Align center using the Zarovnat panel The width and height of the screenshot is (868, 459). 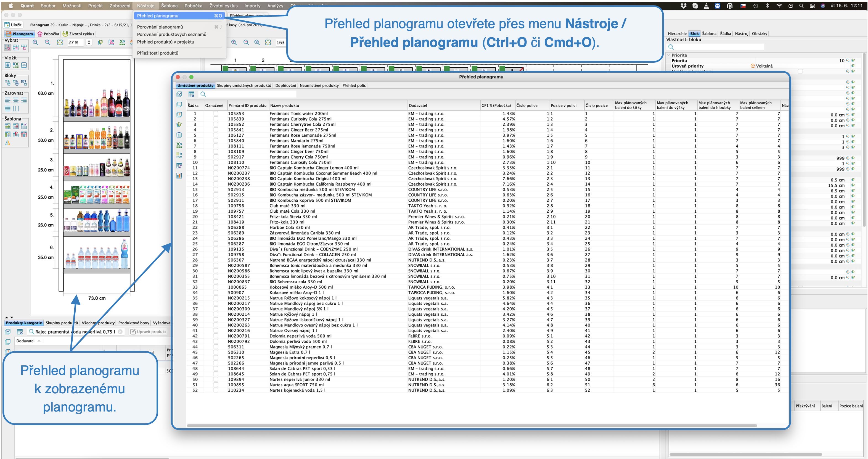pyautogui.click(x=15, y=101)
